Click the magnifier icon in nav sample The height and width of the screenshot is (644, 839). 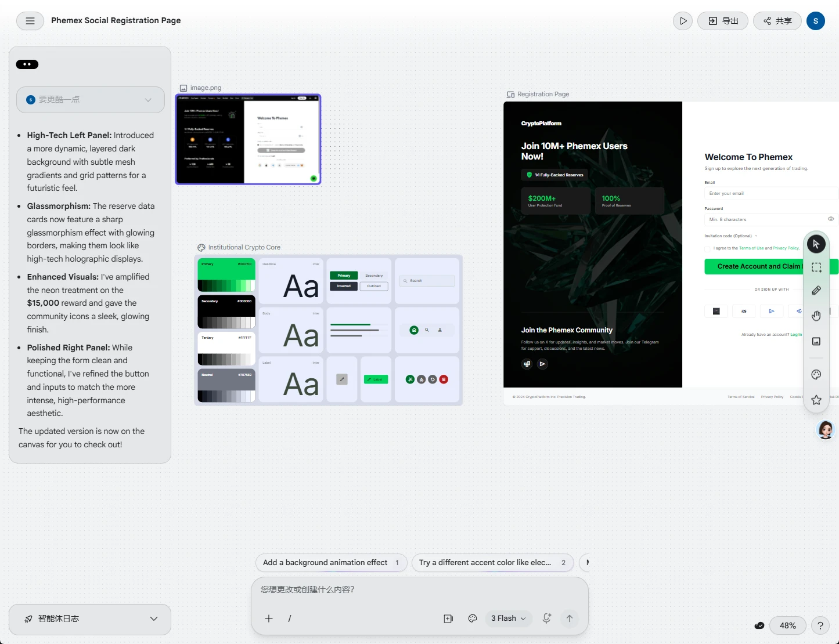tap(427, 330)
